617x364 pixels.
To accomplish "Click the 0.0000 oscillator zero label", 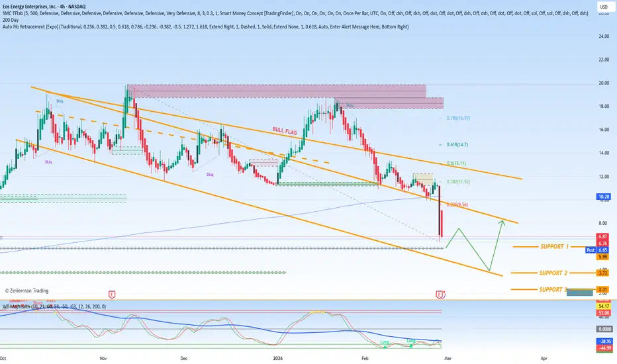I will [x=604, y=329].
